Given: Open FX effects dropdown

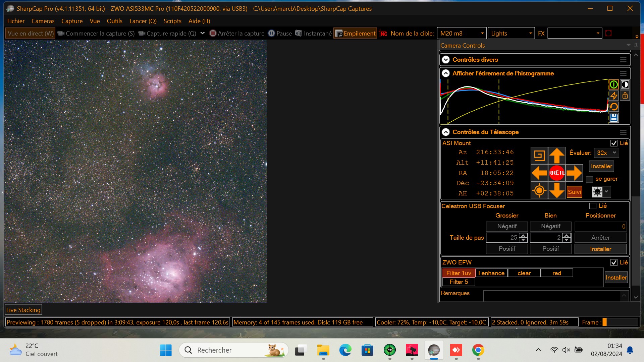Looking at the screenshot, I should coord(598,33).
